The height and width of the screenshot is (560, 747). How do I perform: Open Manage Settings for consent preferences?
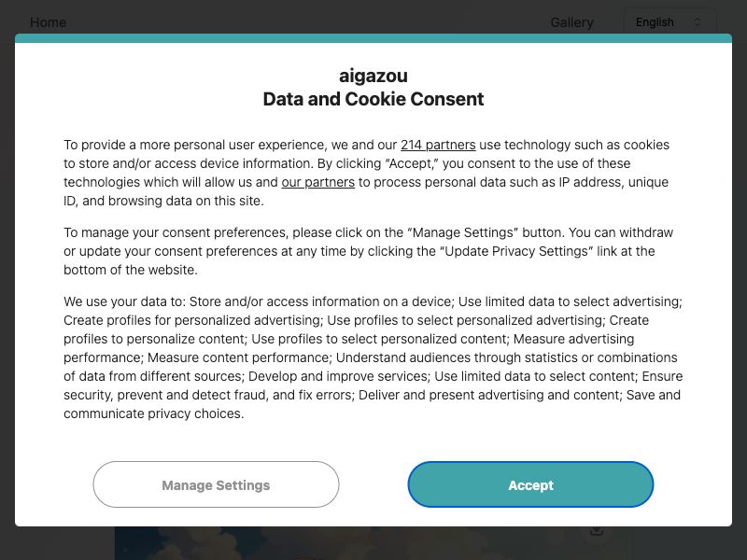(216, 484)
